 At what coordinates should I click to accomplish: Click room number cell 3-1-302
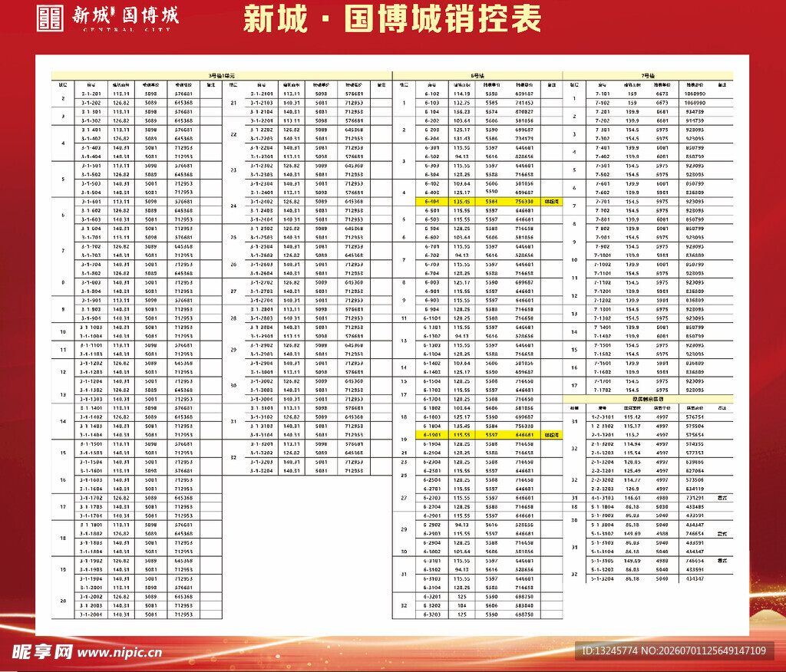[91, 120]
